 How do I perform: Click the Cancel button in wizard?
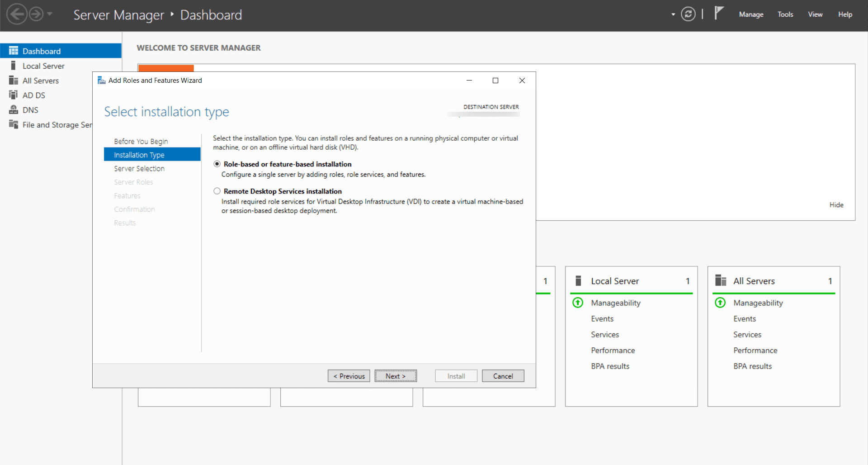503,376
